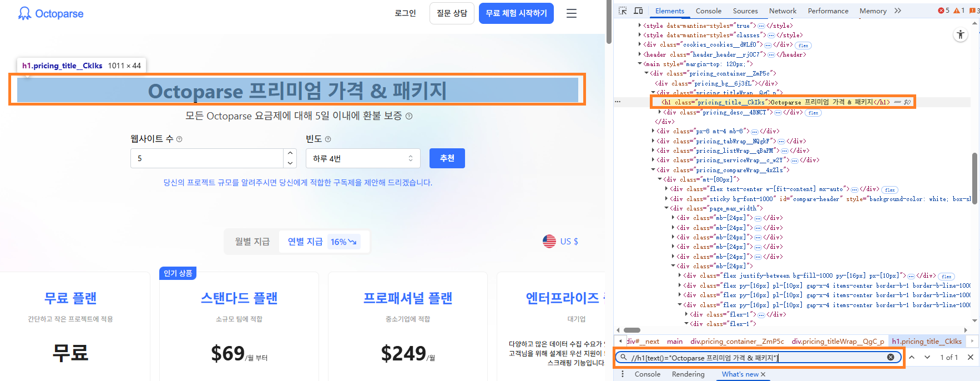The height and width of the screenshot is (381, 980).
Task: Click the 추천 button
Action: point(447,158)
